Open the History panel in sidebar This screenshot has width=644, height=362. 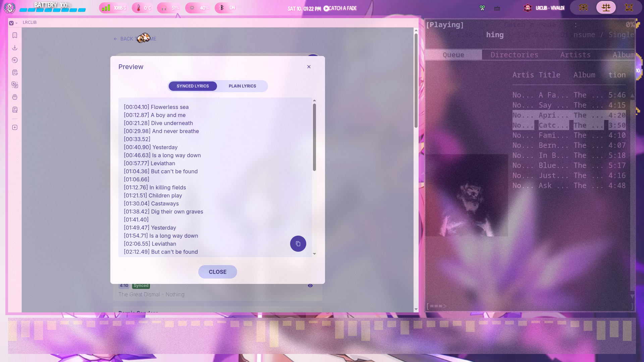click(x=15, y=60)
